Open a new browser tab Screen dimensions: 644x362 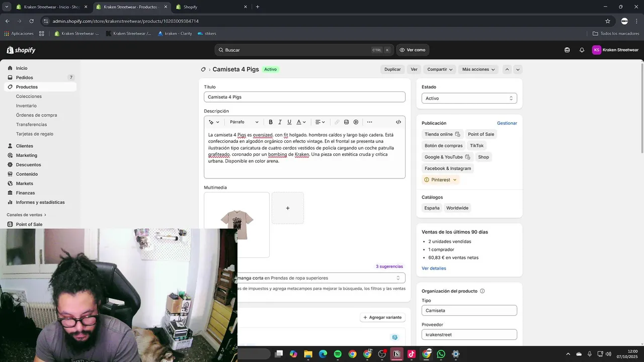pyautogui.click(x=258, y=7)
